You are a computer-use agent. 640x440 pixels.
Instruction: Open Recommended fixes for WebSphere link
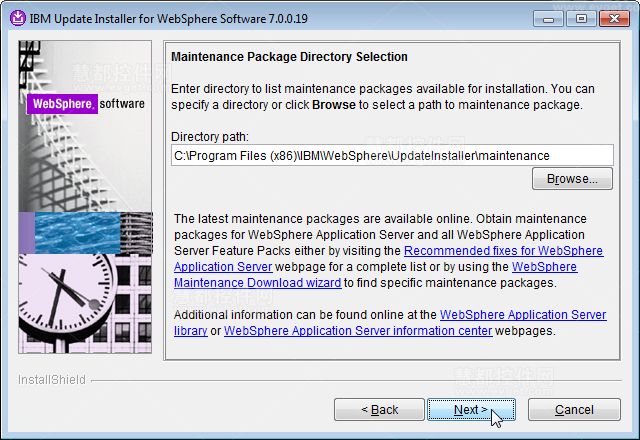click(503, 251)
